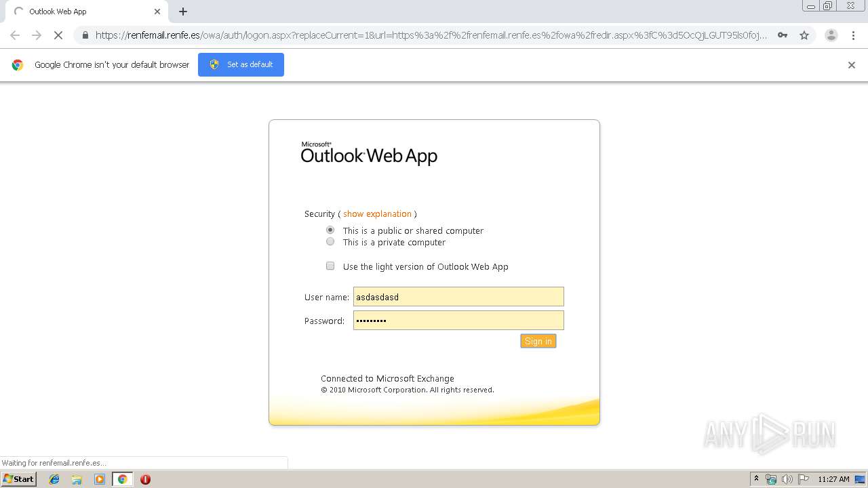Image resolution: width=868 pixels, height=488 pixels.
Task: Open the red Opera-style taskbar icon
Action: (x=145, y=479)
